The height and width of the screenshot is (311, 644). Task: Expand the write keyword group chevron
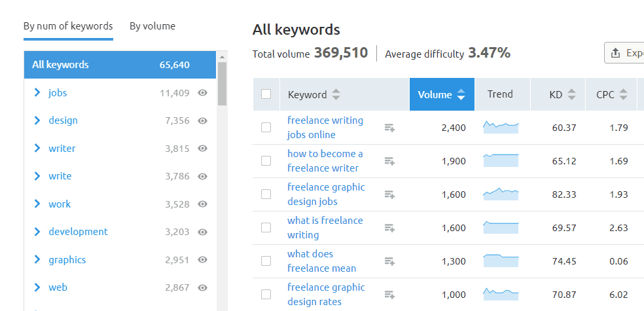(37, 176)
